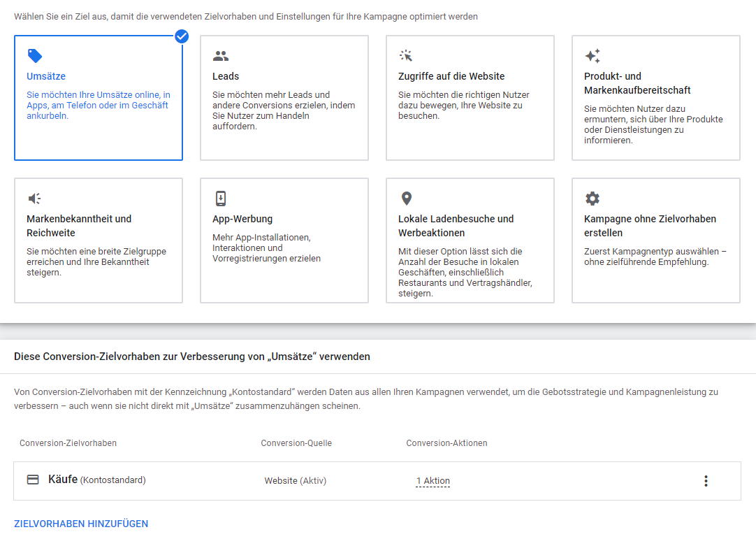Click the payment card icon beside Käufe

click(x=31, y=480)
